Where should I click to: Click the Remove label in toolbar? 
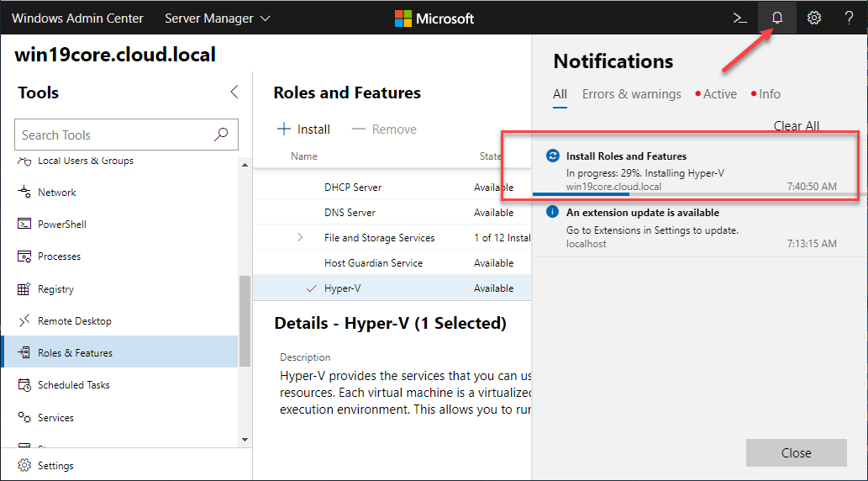pos(394,129)
